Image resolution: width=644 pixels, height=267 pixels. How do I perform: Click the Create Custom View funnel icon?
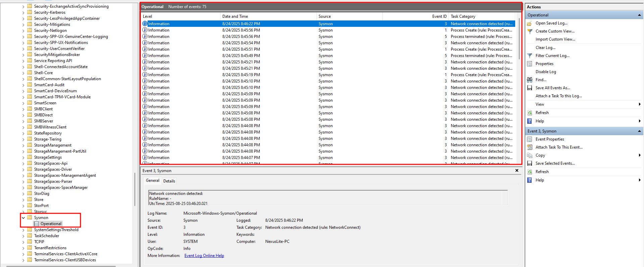click(530, 31)
